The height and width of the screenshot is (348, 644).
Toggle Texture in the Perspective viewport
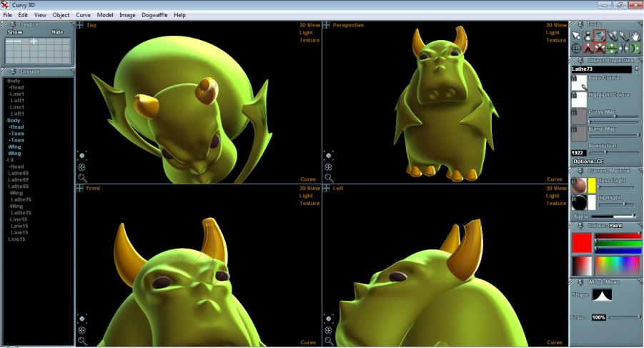[x=556, y=40]
